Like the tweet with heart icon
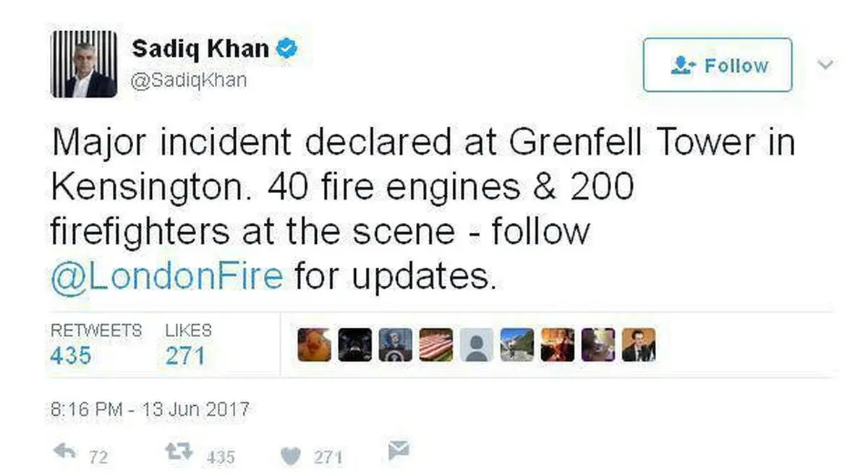 pyautogui.click(x=289, y=454)
